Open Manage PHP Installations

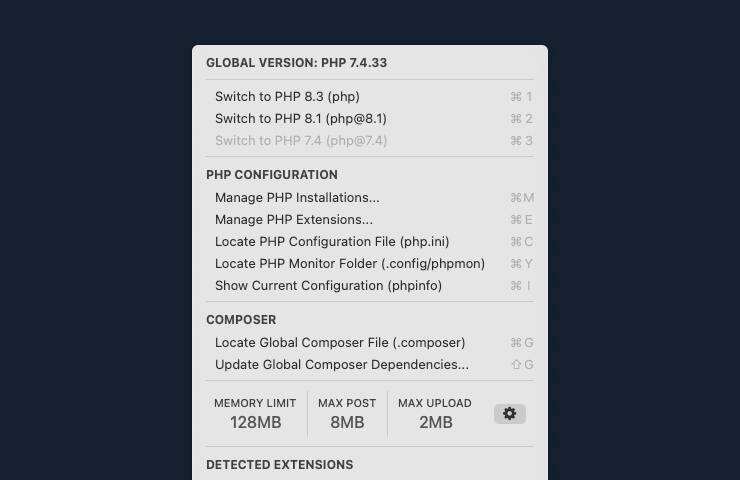[297, 198]
